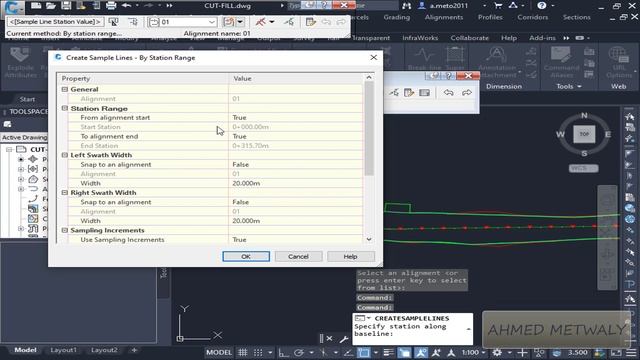Open the help question mark icon
This screenshot has height=360, width=640.
[542, 6]
